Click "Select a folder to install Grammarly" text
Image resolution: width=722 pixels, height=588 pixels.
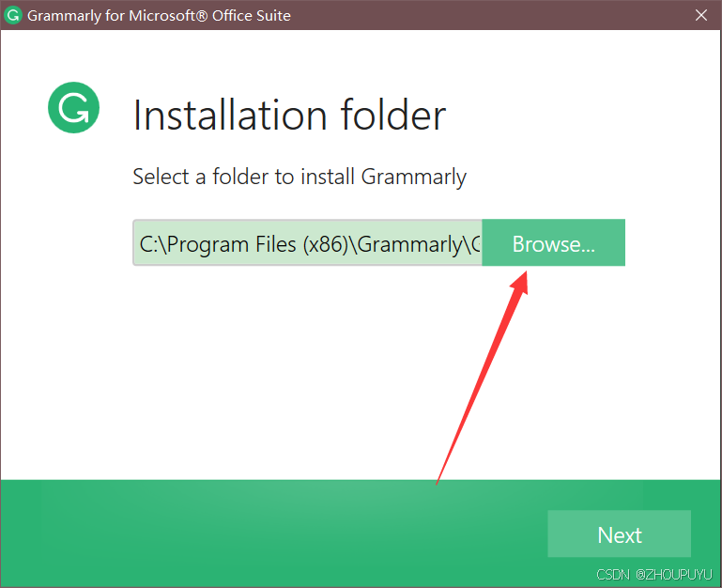(x=300, y=177)
